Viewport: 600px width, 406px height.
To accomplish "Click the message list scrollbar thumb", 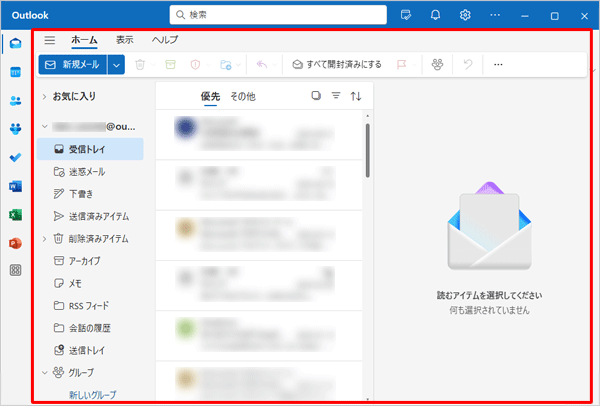I will tap(368, 150).
